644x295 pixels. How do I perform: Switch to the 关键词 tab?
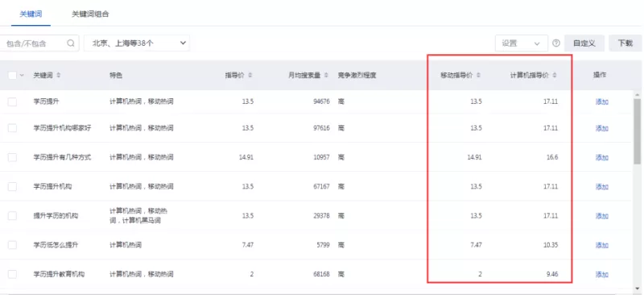[x=31, y=14]
